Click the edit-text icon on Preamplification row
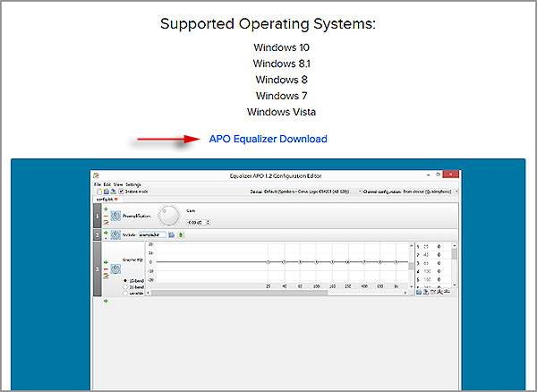Image resolution: width=537 pixels, height=392 pixels. click(106, 222)
